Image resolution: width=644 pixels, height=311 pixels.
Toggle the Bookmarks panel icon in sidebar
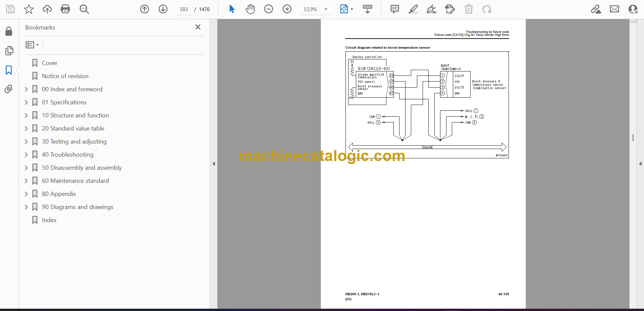tap(9, 70)
